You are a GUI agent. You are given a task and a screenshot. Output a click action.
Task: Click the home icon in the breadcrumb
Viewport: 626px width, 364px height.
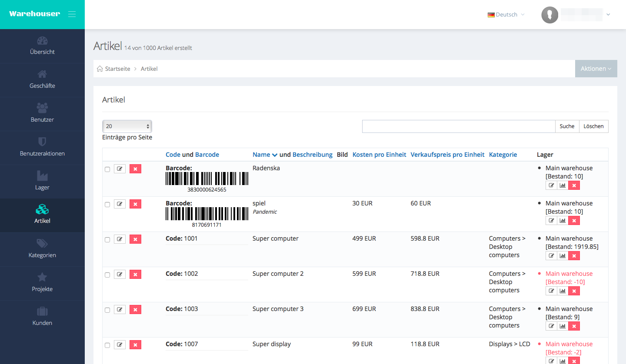[100, 69]
